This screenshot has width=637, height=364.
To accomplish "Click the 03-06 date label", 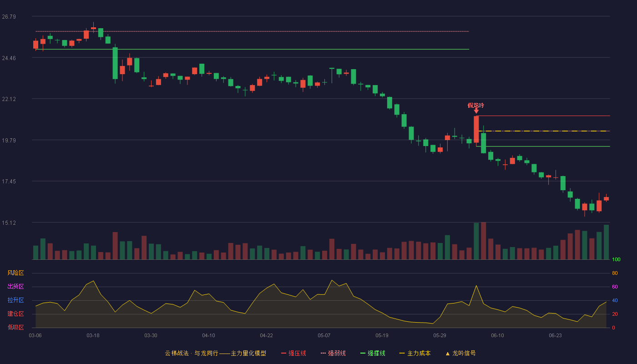I will pos(35,335).
